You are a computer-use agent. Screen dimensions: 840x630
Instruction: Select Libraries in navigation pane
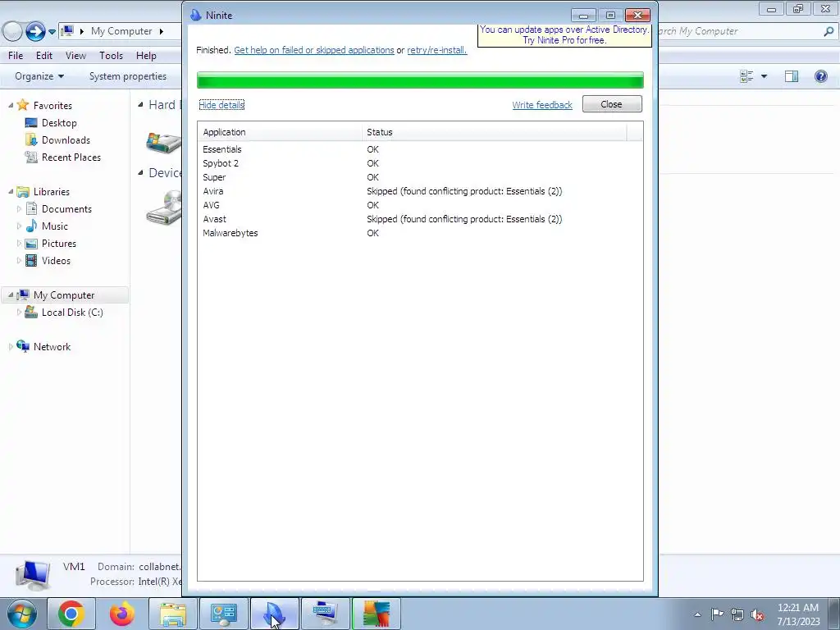52,191
